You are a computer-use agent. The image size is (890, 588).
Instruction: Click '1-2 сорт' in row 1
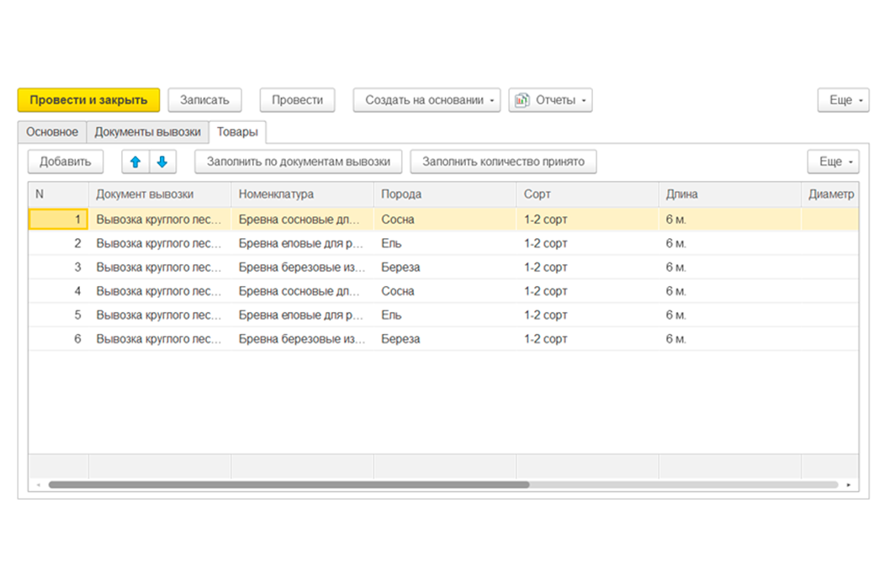click(587, 219)
